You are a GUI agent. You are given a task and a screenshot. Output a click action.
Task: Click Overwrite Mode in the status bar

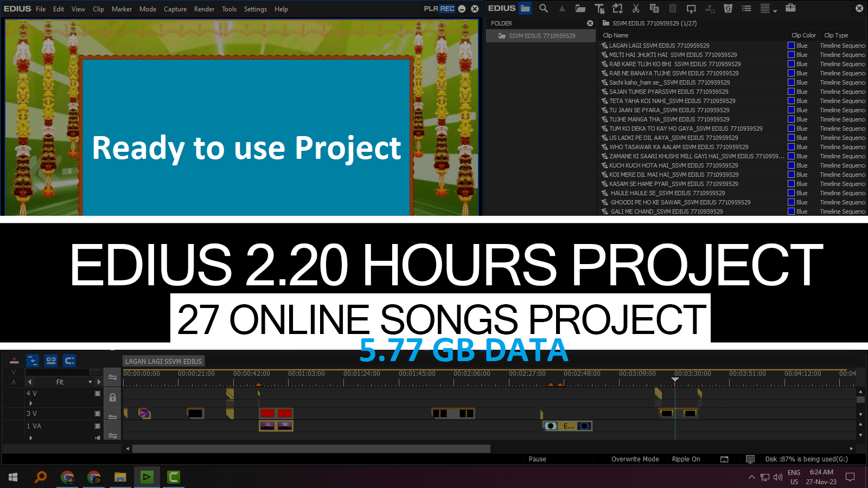pyautogui.click(x=635, y=459)
